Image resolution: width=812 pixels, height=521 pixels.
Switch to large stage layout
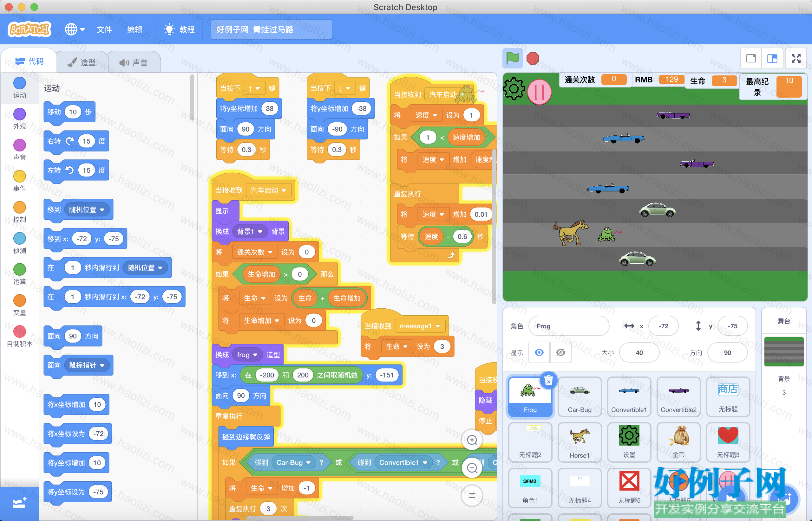click(x=772, y=59)
